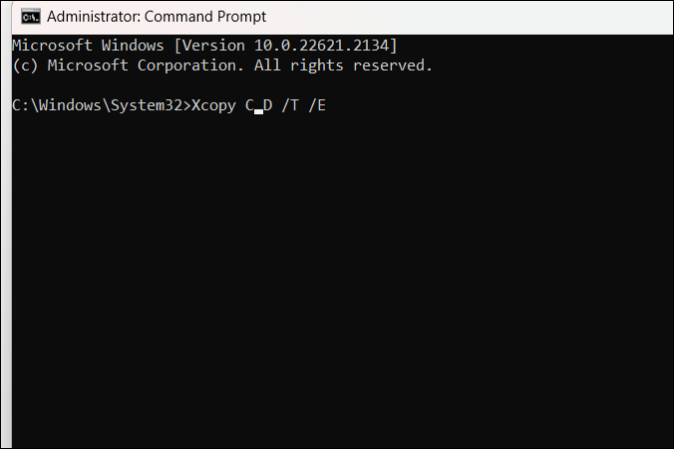Click the "(c)" copyright symbol text
Image resolution: width=674 pixels, height=449 pixels.
(x=26, y=65)
